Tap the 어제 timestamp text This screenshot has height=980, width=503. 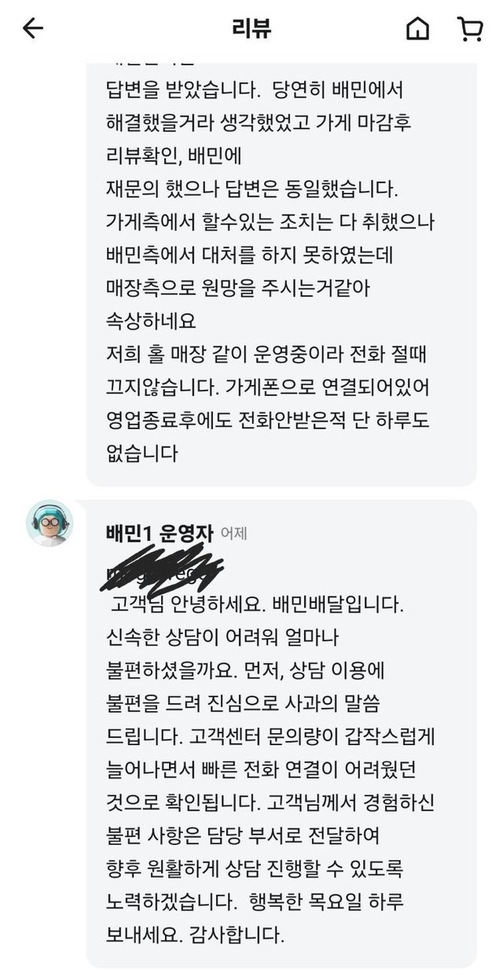click(x=233, y=534)
